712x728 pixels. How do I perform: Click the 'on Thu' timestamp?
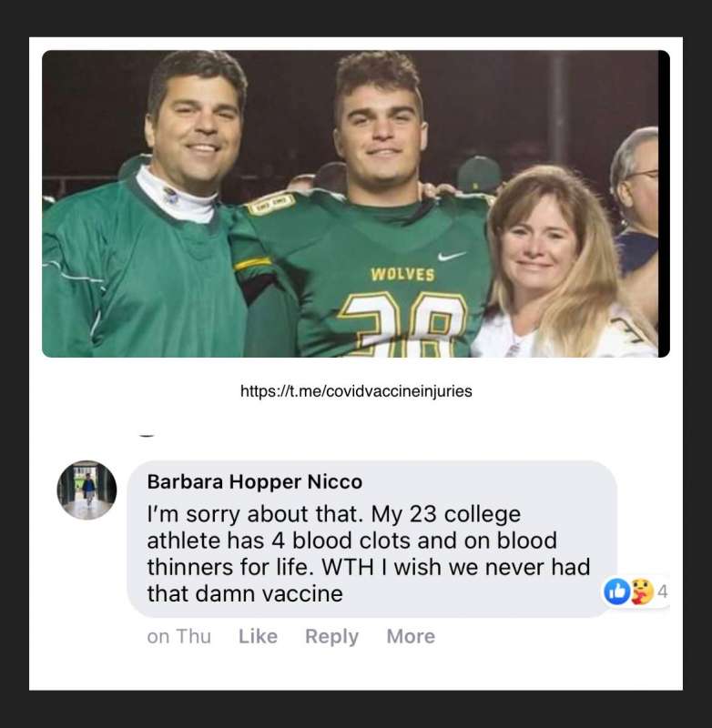coord(178,636)
